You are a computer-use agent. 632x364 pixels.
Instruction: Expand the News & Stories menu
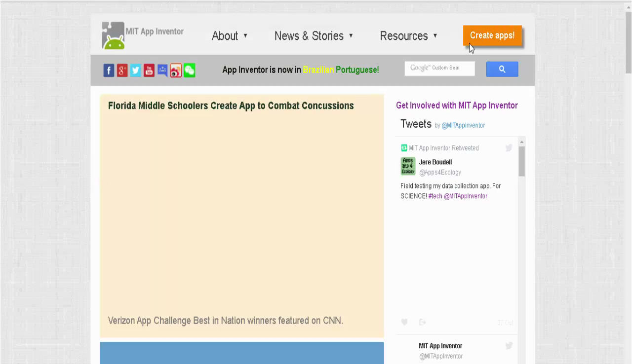(x=314, y=36)
